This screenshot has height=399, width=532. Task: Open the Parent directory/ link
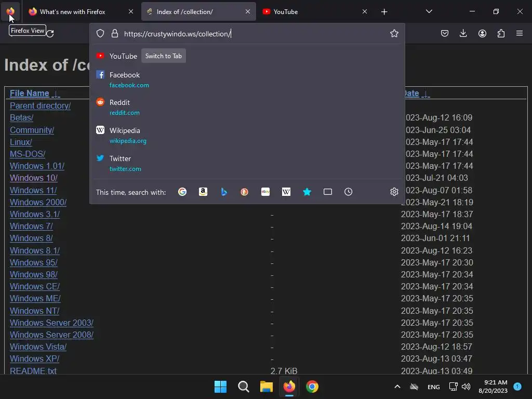[40, 106]
